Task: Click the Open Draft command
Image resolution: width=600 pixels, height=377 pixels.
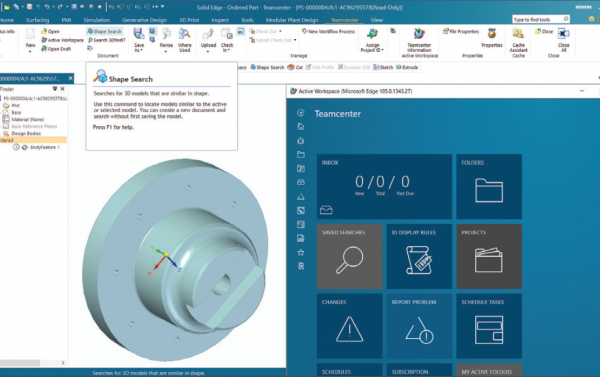Action: [x=56, y=49]
